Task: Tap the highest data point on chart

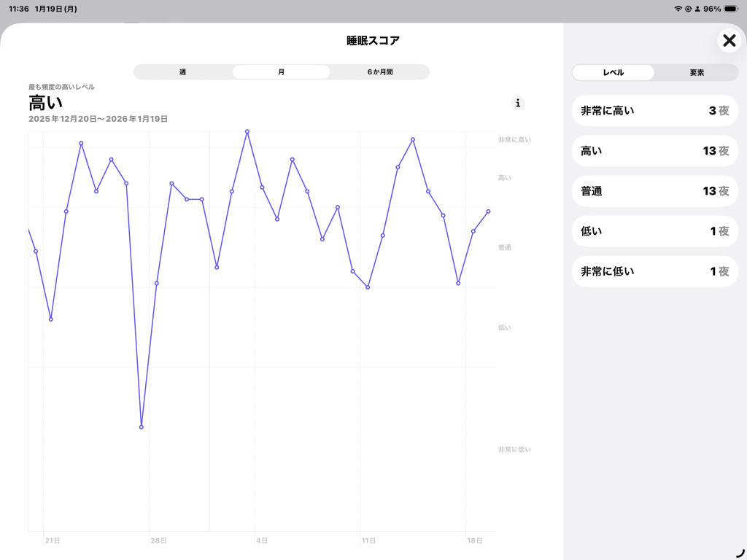Action: click(x=247, y=132)
